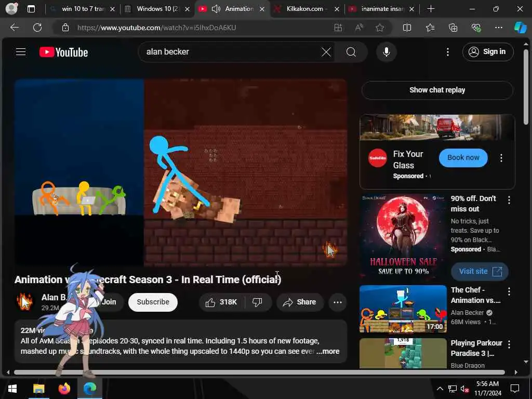Open Edge settings and more menu
Screen dimensions: 532x399
click(x=498, y=28)
